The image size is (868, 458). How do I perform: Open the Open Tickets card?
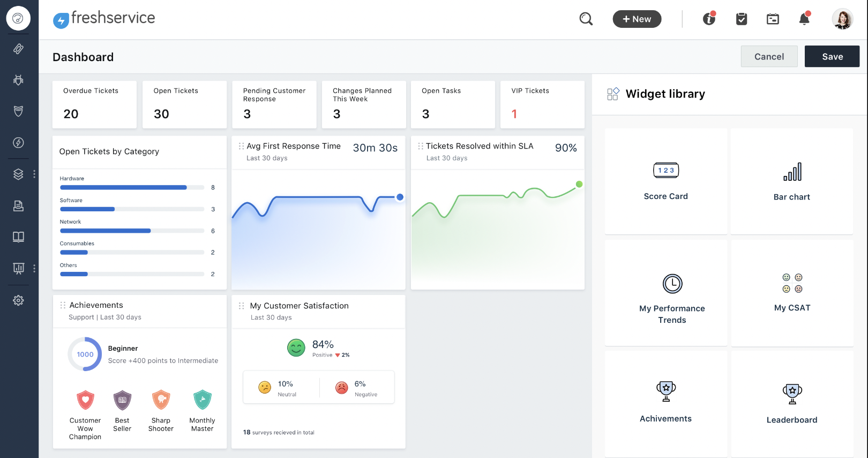(x=184, y=105)
